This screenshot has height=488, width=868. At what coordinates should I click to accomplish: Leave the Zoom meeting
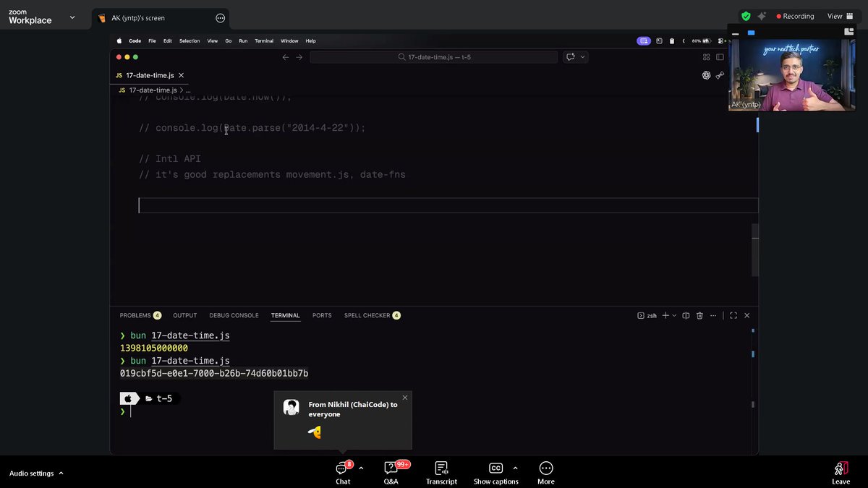(841, 473)
